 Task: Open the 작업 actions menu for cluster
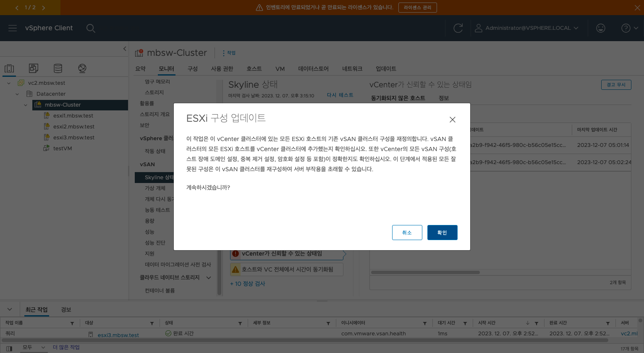229,53
